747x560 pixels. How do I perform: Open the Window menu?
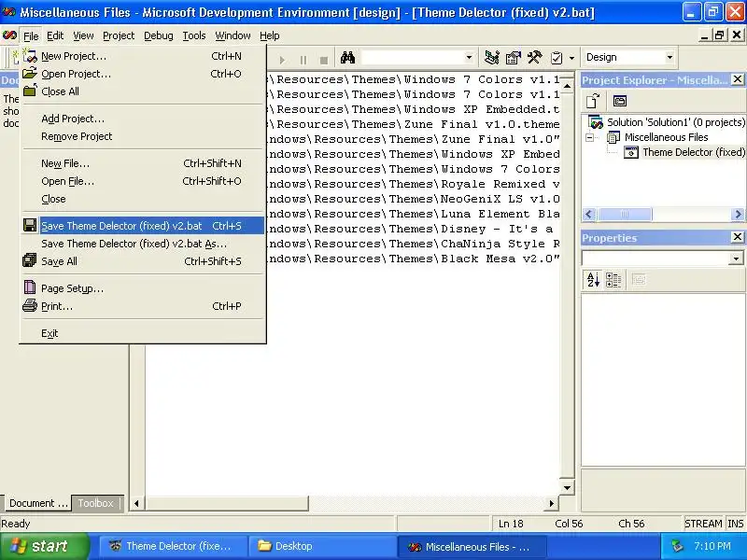pos(233,35)
